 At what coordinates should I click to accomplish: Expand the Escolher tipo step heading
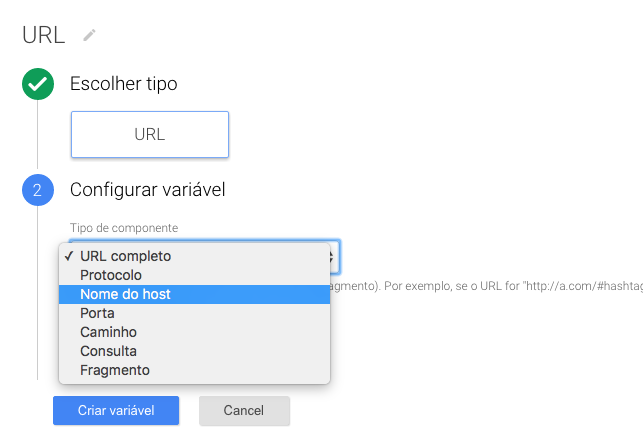123,84
